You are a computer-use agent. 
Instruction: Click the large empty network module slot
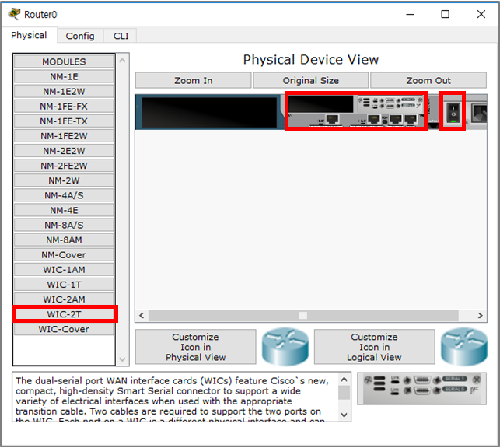(x=209, y=112)
